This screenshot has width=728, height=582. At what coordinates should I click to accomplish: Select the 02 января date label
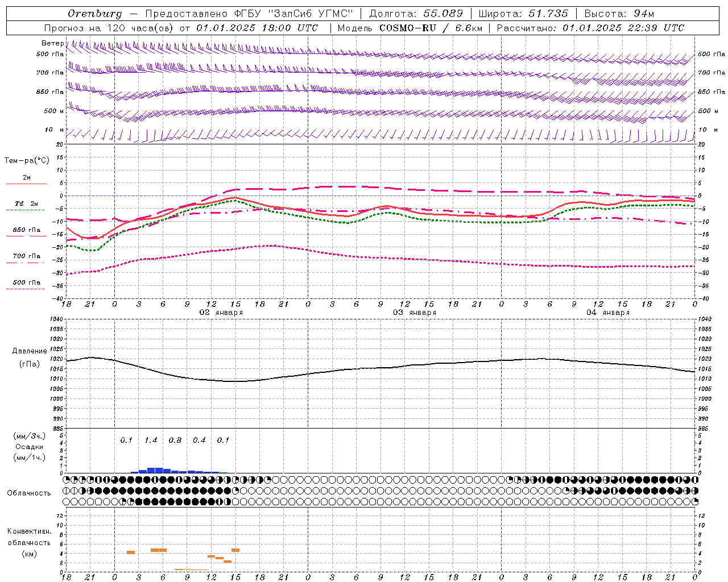(x=221, y=313)
